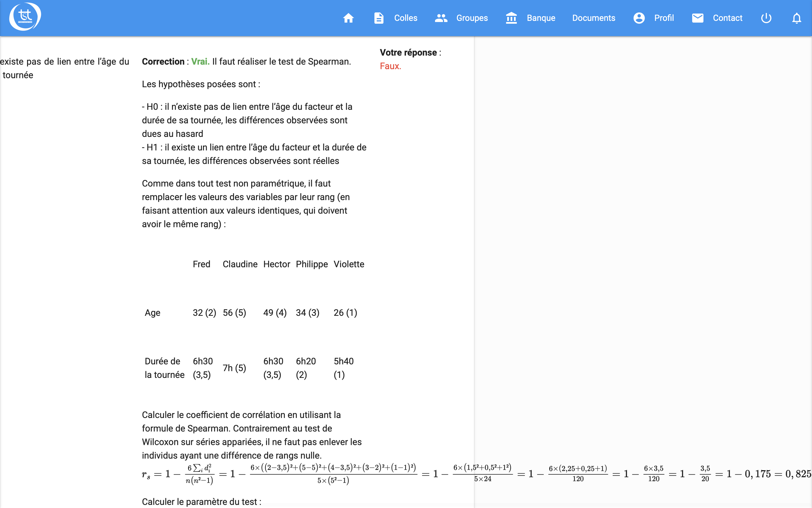Open the Contact menu item
Image resolution: width=812 pixels, height=508 pixels.
pos(727,18)
